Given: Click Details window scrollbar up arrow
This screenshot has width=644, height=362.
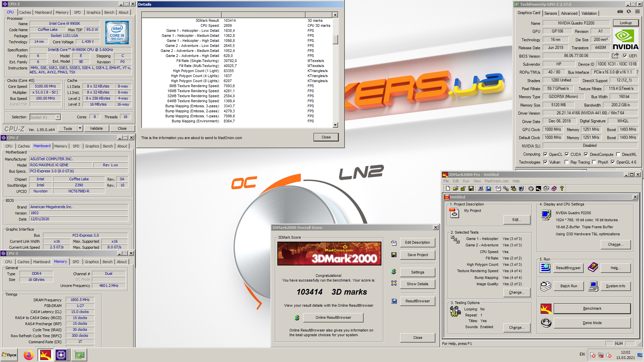Looking at the screenshot, I should (x=335, y=15).
